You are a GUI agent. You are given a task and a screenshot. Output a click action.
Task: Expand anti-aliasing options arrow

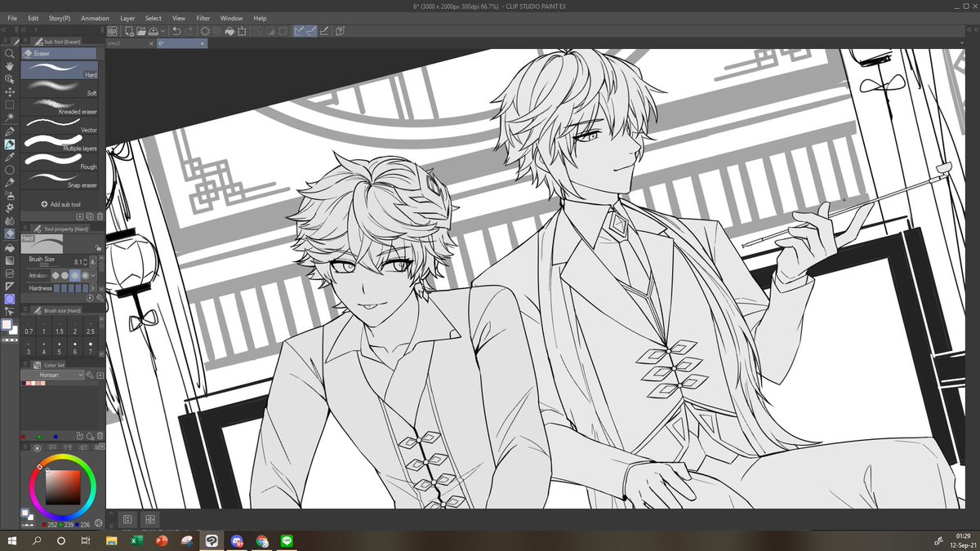(92, 276)
